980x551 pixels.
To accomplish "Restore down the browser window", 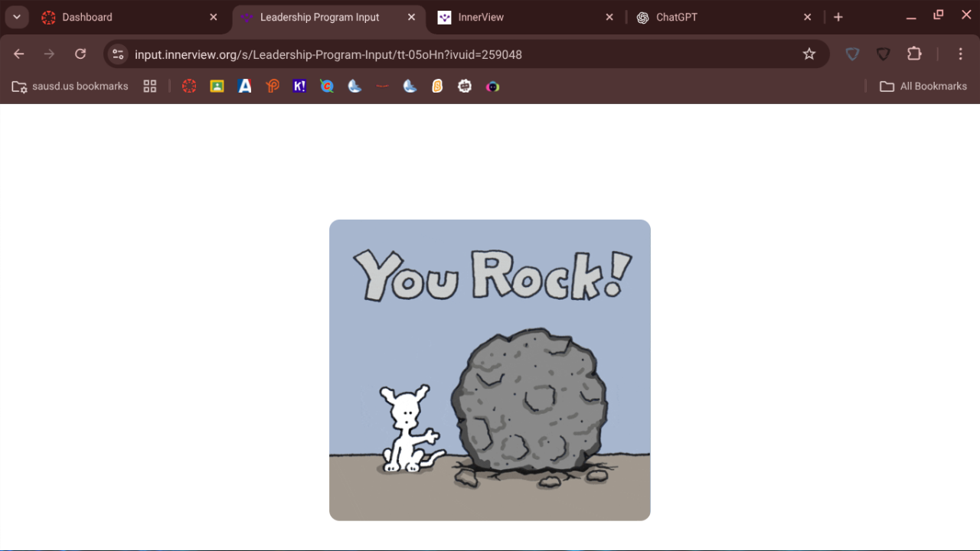I will [939, 15].
